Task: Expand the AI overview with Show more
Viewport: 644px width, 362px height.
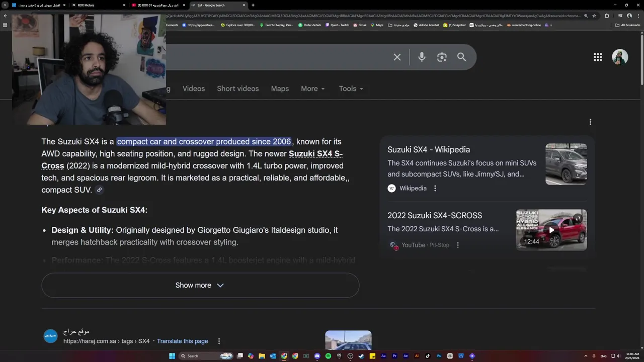Action: (200, 285)
